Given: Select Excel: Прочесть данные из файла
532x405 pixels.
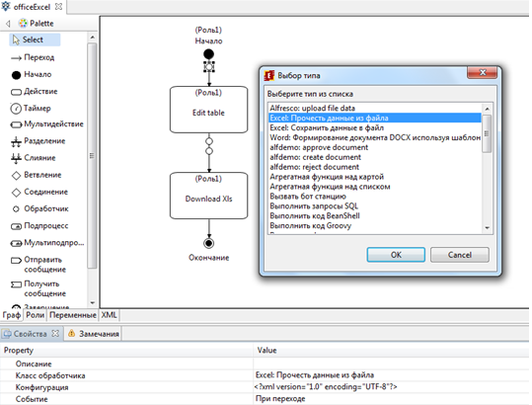Looking at the screenshot, I should 375,119.
